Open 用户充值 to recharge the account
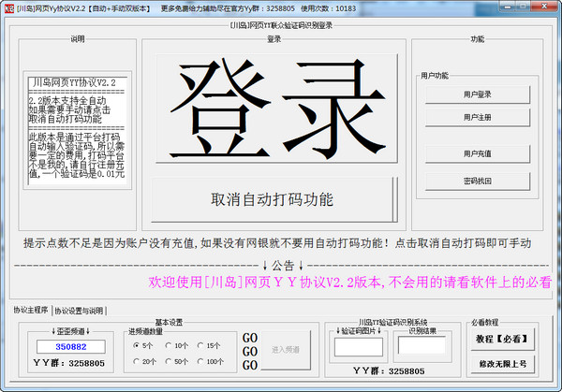Image resolution: width=562 pixels, height=392 pixels. (477, 153)
